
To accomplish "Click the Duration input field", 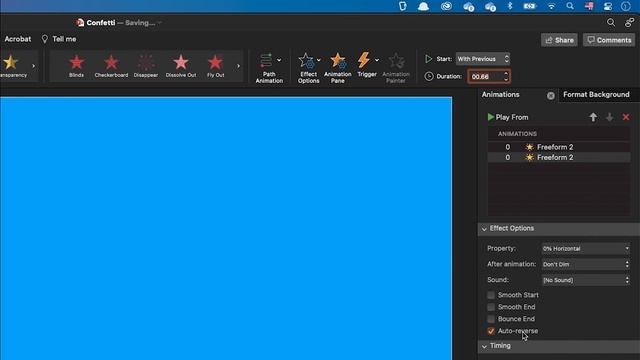I will [485, 77].
